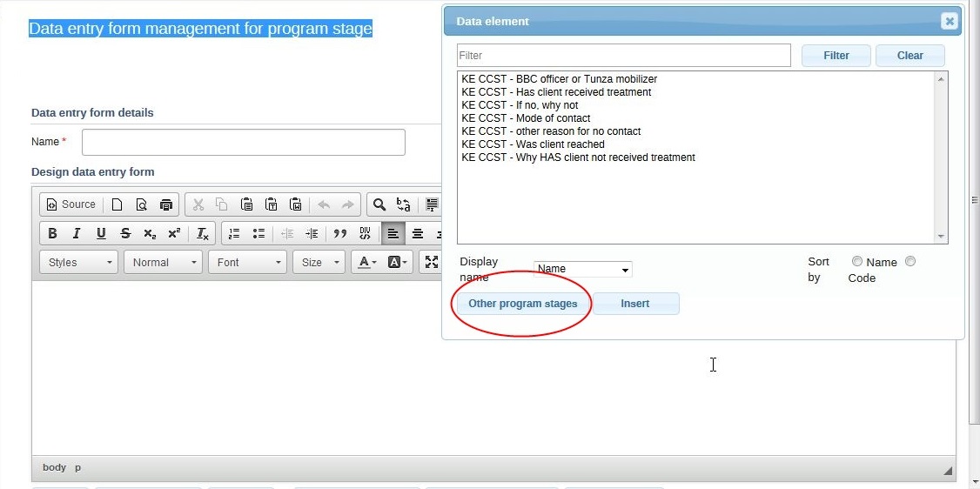Viewport: 980px width, 489px height.
Task: Toggle the Center alignment button
Action: point(418,233)
